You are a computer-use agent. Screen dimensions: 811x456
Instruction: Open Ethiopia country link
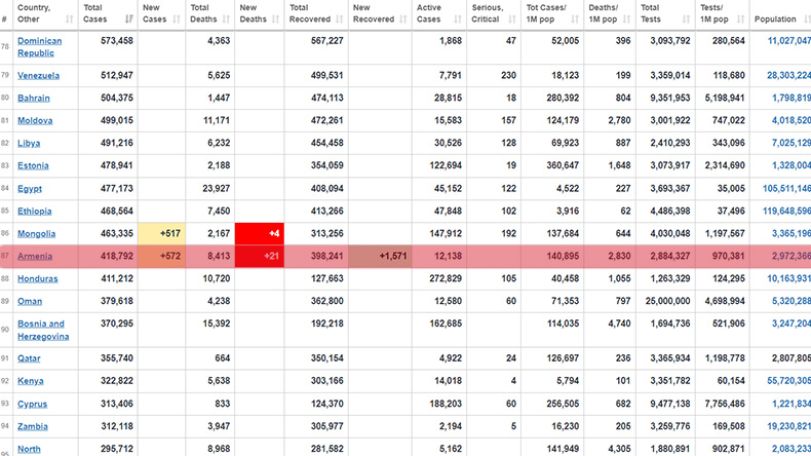pos(34,211)
